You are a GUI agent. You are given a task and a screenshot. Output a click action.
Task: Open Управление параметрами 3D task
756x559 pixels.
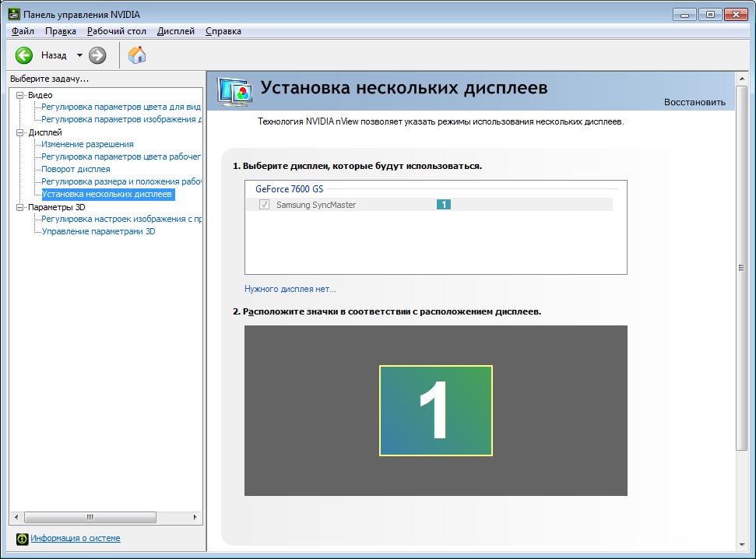pyautogui.click(x=98, y=231)
